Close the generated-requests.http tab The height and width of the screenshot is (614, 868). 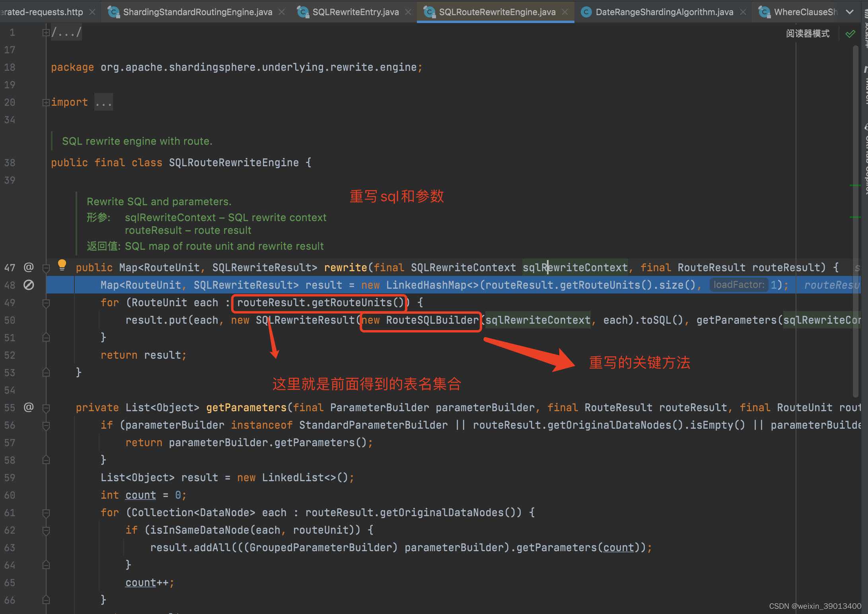point(92,12)
